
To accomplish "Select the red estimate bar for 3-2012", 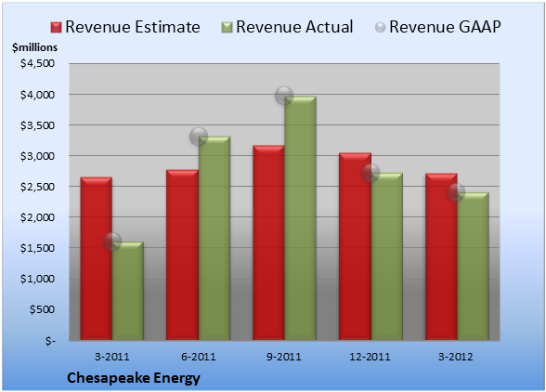I will point(441,256).
